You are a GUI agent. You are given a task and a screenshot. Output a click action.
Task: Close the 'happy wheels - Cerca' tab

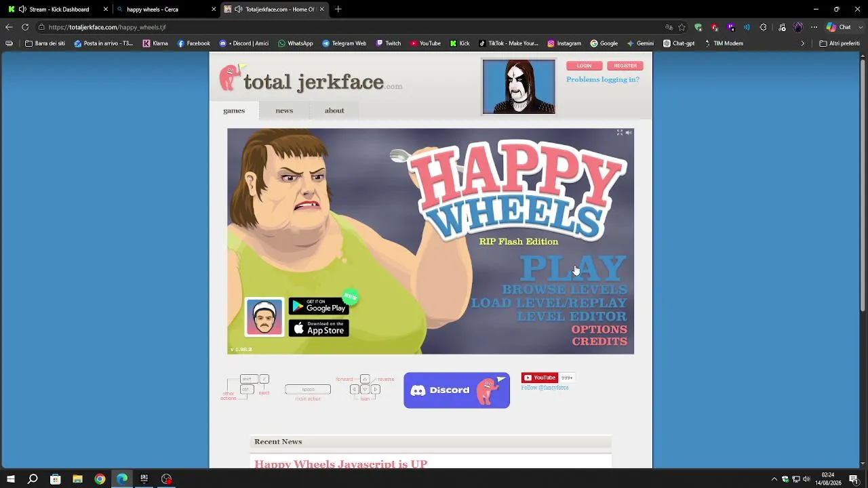point(214,9)
